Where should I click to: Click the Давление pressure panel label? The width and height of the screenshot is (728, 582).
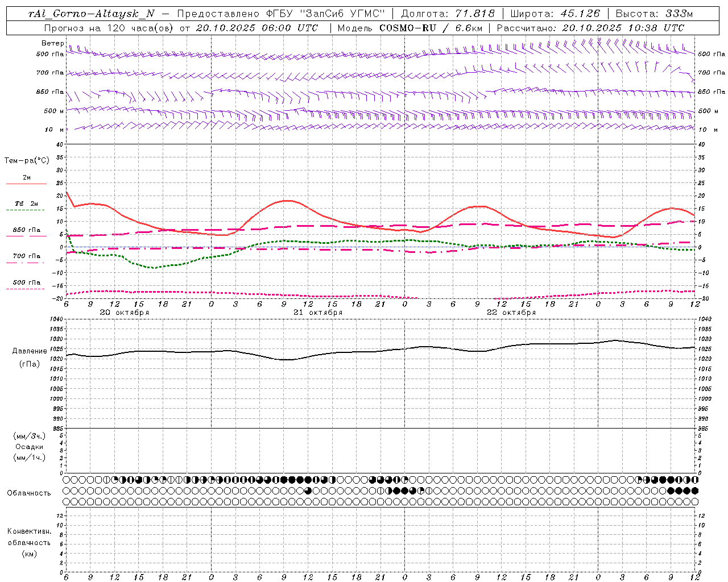(30, 351)
